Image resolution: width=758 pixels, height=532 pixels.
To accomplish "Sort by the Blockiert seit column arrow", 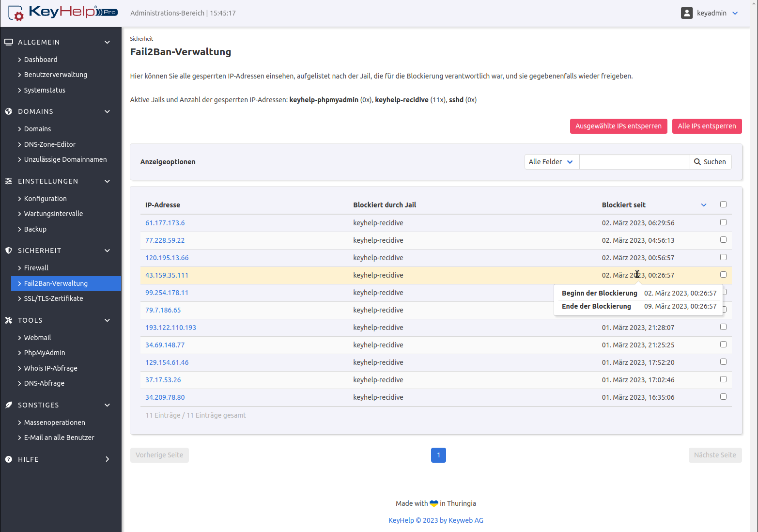I will tap(703, 205).
